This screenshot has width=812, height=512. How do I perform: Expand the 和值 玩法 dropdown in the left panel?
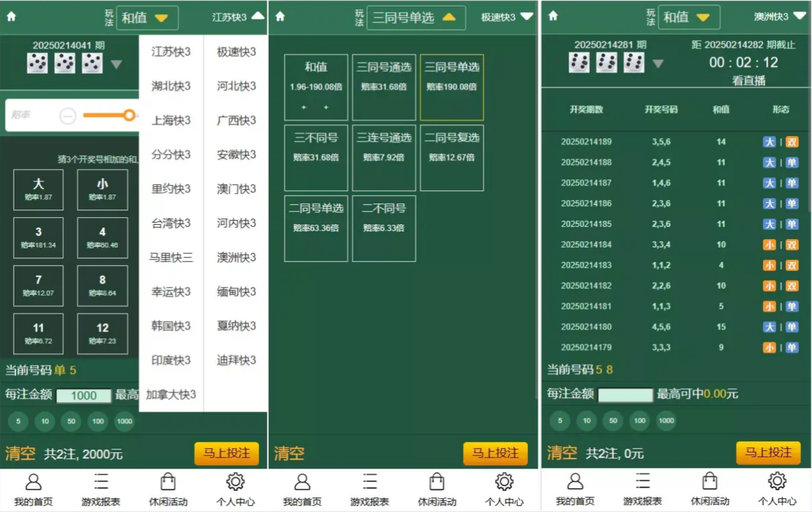147,18
